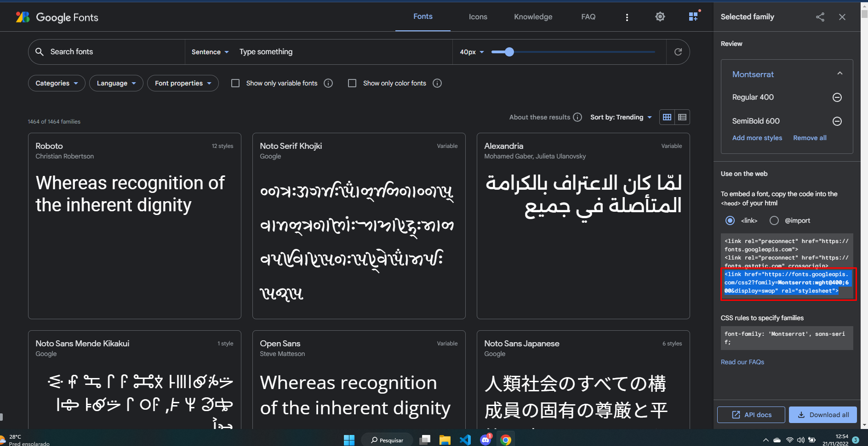Open the FAQ tab

(588, 17)
